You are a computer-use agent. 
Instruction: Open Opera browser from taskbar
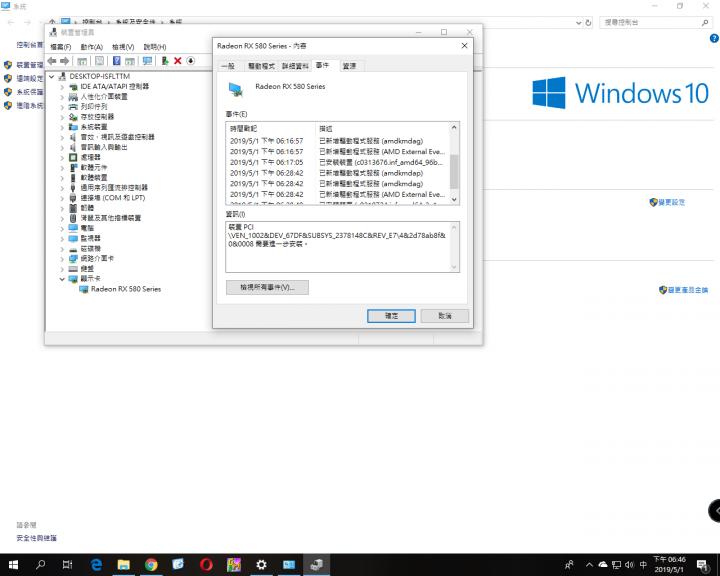click(x=206, y=565)
